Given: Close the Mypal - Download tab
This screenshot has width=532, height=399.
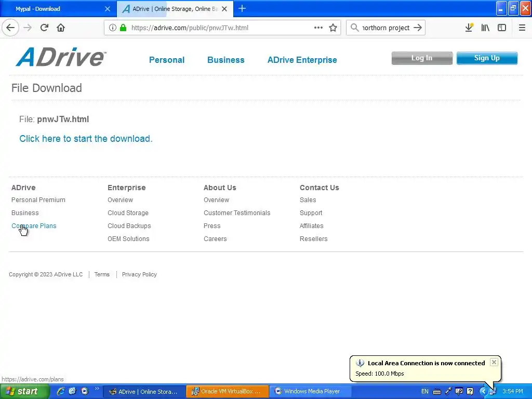Looking at the screenshot, I should pyautogui.click(x=108, y=9).
